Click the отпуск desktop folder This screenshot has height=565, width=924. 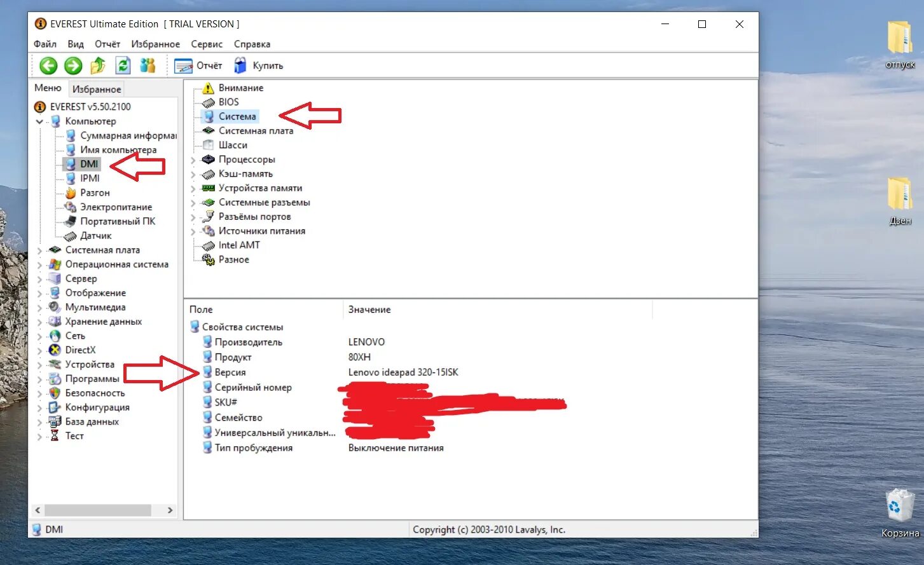pos(900,45)
